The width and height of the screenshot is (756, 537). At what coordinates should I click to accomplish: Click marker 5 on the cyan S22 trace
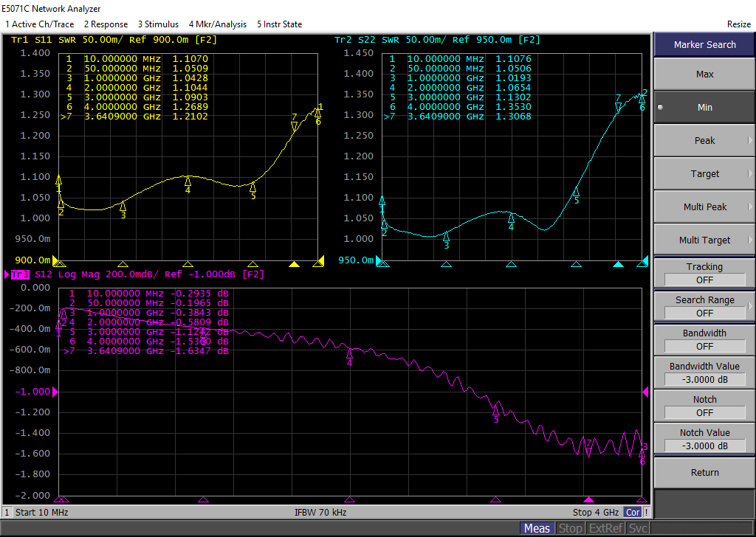click(x=576, y=192)
